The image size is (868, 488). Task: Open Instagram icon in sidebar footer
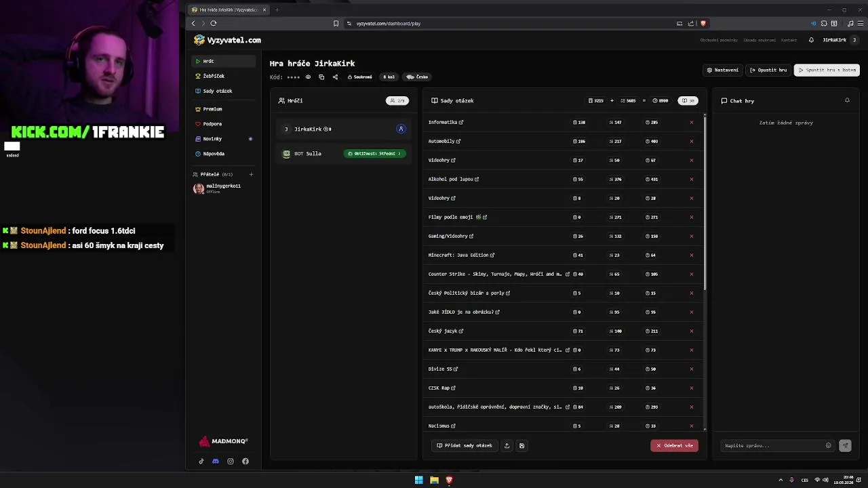pos(231,462)
